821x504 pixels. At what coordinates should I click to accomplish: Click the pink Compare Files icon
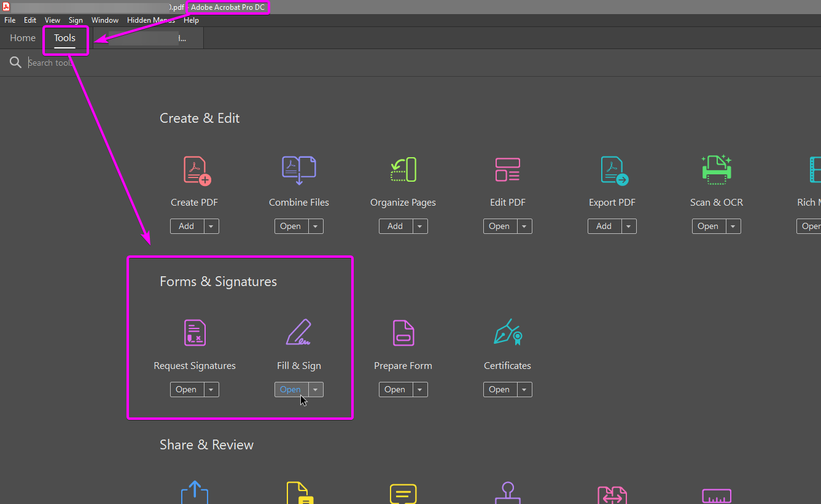(x=612, y=495)
